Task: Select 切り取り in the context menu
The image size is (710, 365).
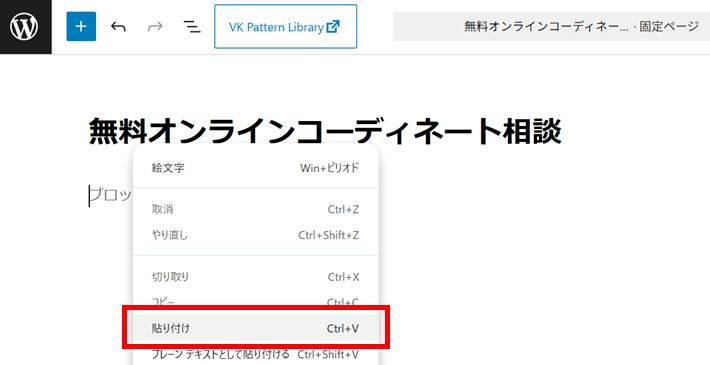Action: (x=255, y=277)
